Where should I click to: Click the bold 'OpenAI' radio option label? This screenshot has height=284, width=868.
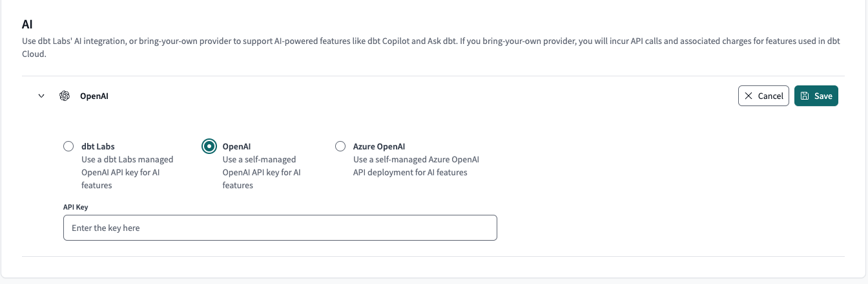[x=236, y=146]
